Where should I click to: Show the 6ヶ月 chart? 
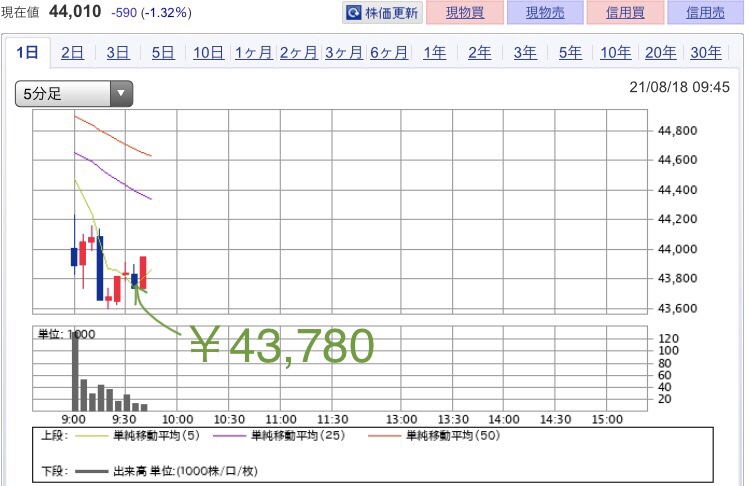[389, 53]
